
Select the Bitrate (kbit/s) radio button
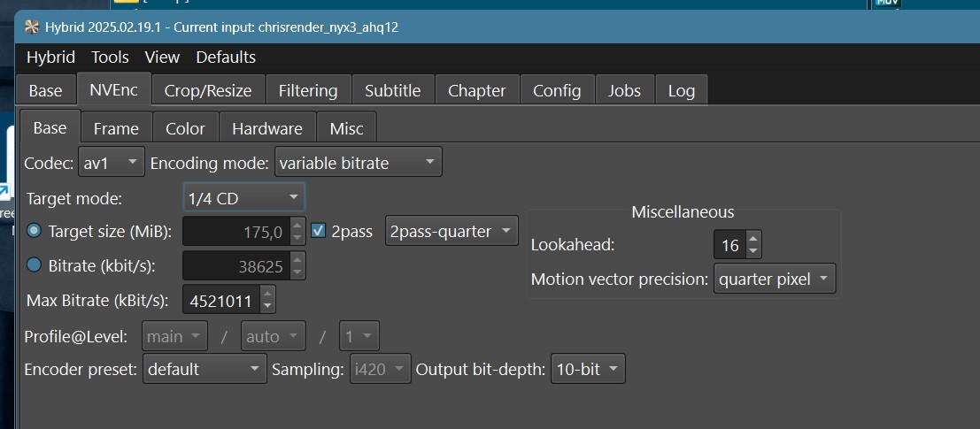[x=35, y=264]
